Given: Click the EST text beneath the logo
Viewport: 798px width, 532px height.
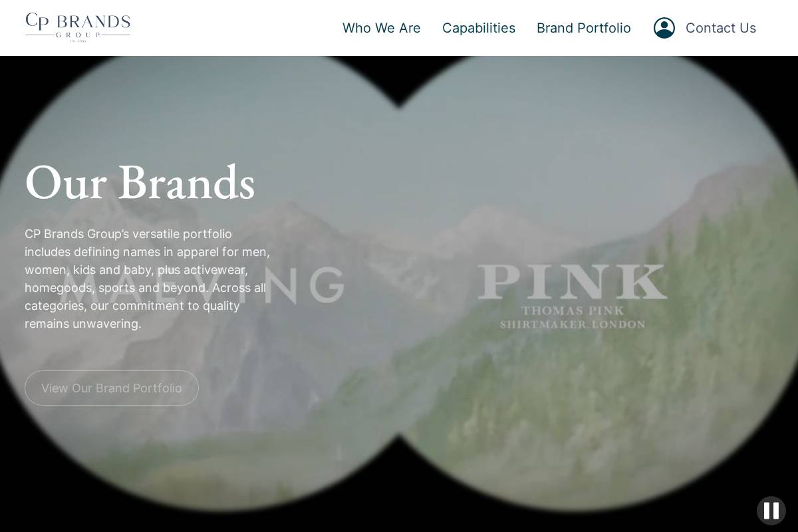Looking at the screenshot, I should pos(78,41).
